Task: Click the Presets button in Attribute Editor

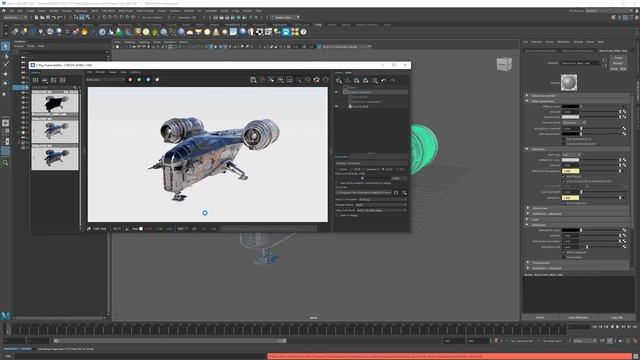Action: coord(618,63)
